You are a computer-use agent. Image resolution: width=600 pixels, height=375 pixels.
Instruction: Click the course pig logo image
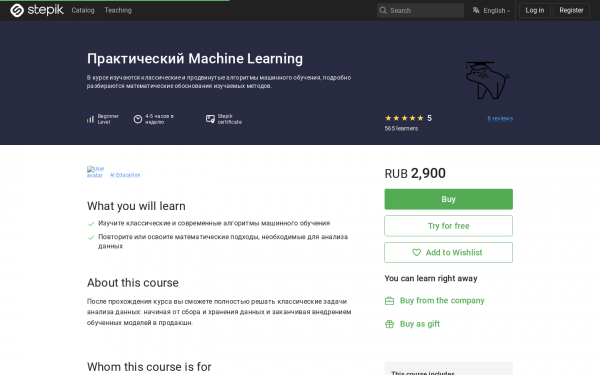point(488,80)
